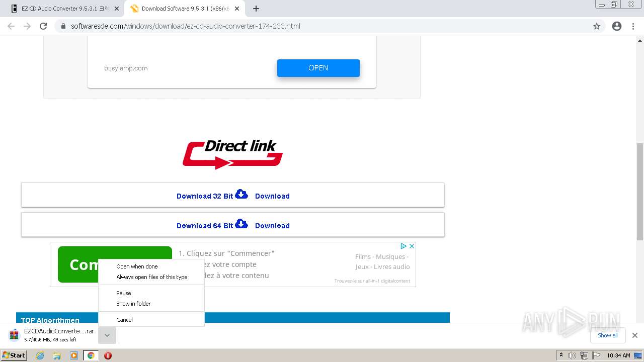644x362 pixels.
Task: Click Download 64 Bit link
Action: click(205, 226)
